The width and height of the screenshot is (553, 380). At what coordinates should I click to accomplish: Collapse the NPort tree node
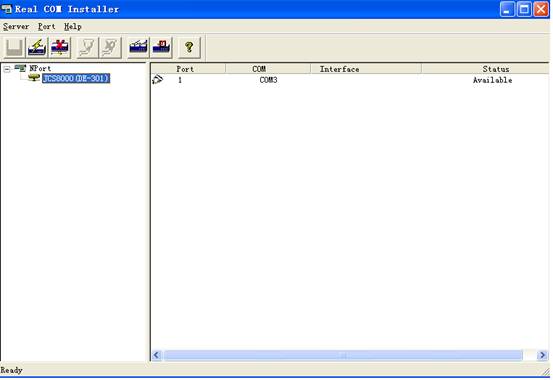click(x=7, y=69)
